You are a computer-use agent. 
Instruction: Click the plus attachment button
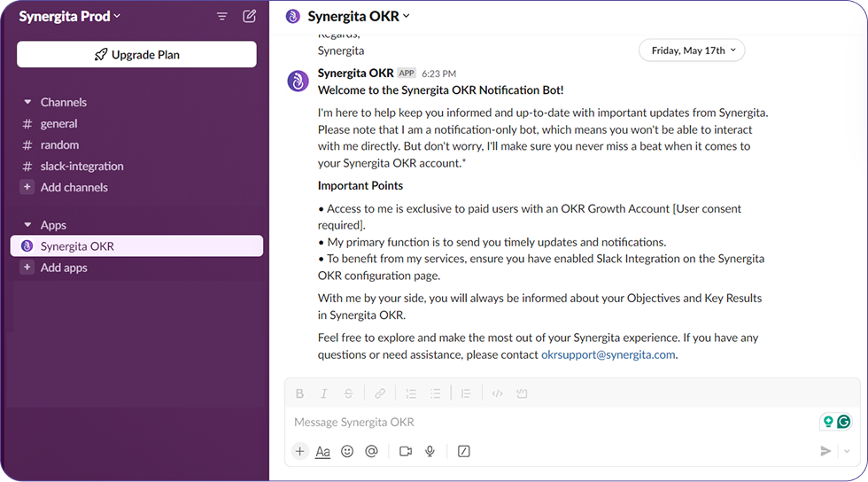pyautogui.click(x=299, y=451)
